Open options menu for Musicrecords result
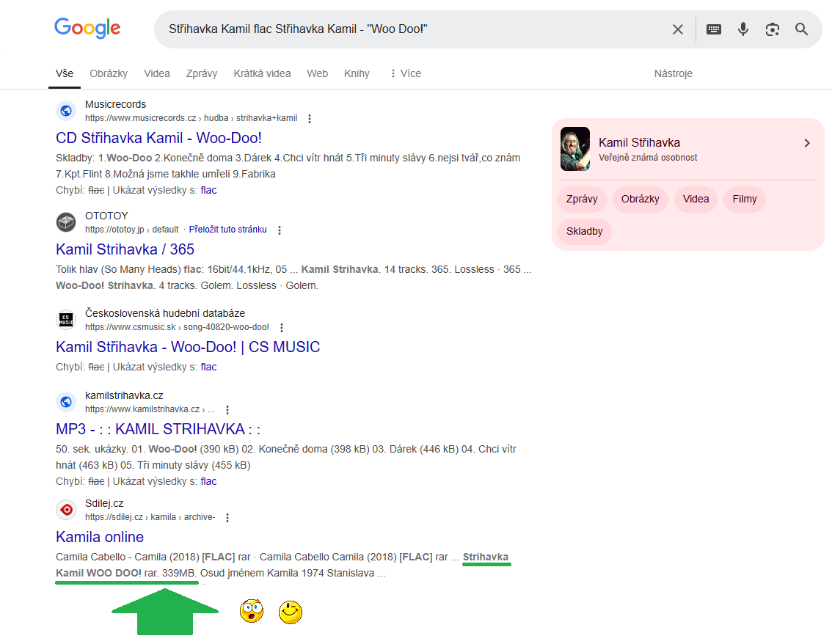The height and width of the screenshot is (644, 832). (310, 119)
